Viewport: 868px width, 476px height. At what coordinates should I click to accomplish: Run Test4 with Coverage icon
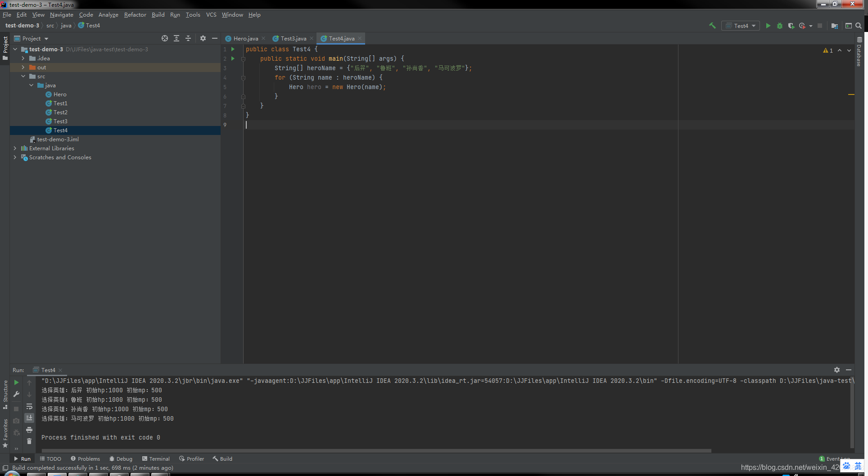coord(791,26)
